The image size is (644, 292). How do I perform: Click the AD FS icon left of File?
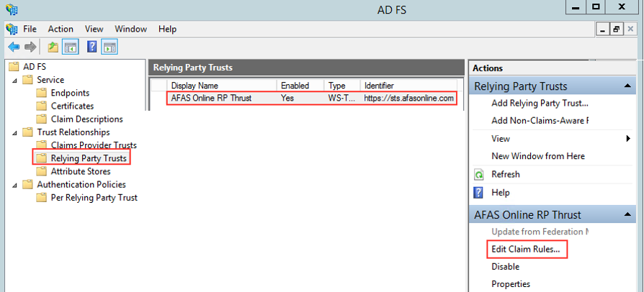(x=12, y=29)
